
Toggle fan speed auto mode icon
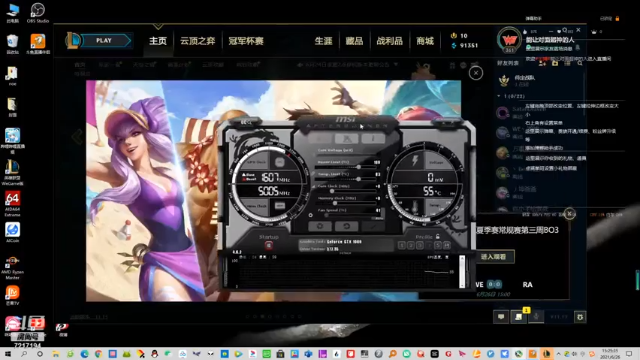tap(311, 215)
